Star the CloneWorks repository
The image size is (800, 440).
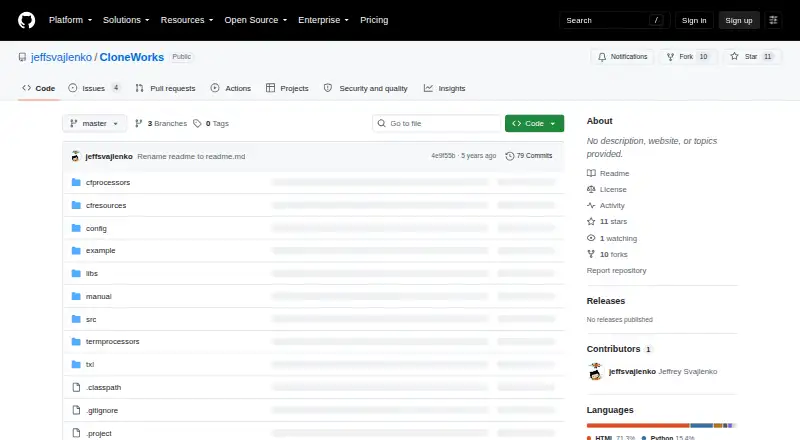(752, 57)
